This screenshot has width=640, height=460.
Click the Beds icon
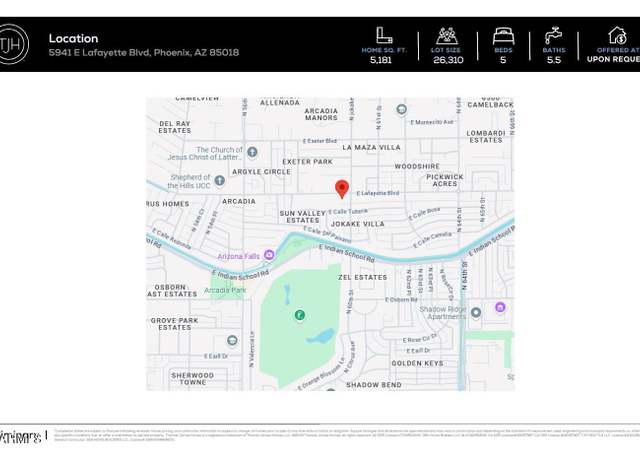point(503,36)
